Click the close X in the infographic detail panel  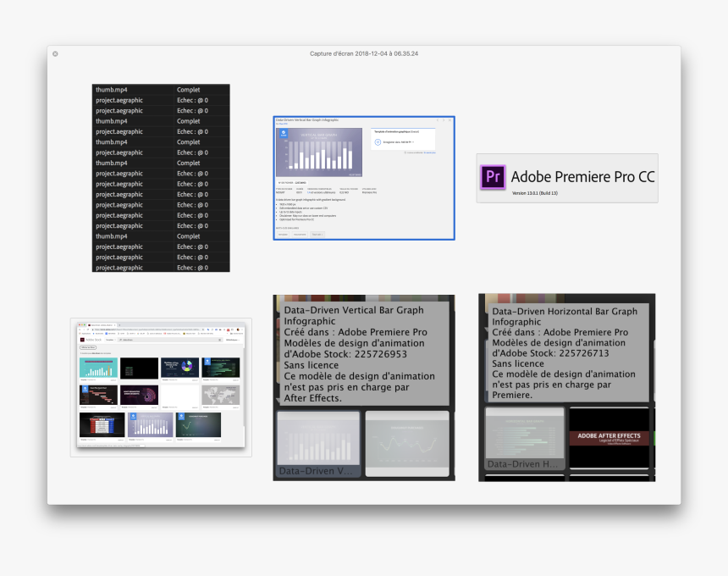click(x=449, y=120)
